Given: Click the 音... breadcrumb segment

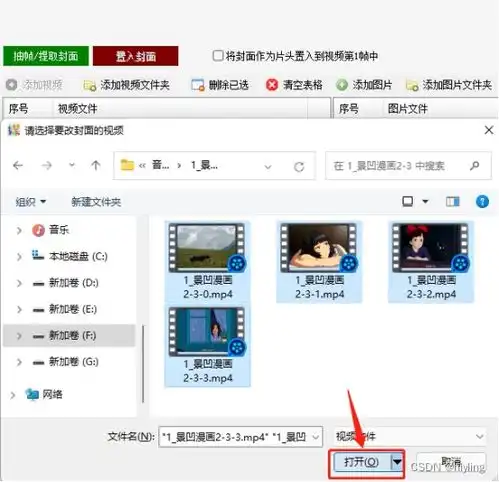Looking at the screenshot, I should (160, 165).
